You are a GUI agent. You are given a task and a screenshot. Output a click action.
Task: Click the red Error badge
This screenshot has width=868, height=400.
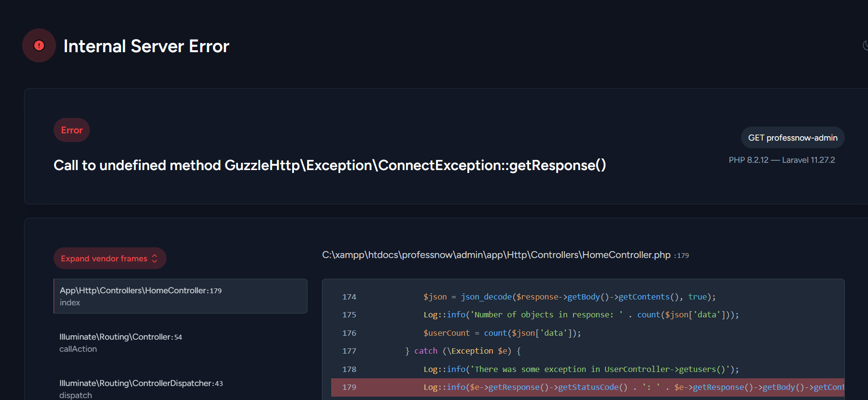tap(71, 130)
